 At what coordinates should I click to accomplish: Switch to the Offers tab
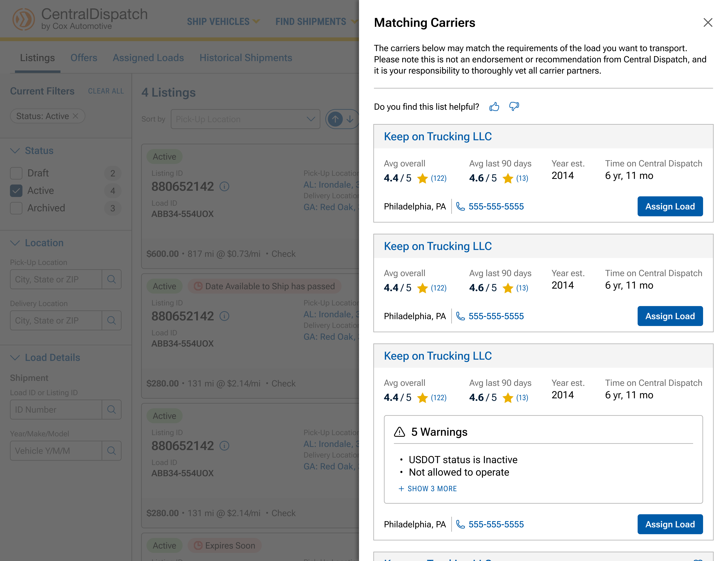tap(84, 58)
